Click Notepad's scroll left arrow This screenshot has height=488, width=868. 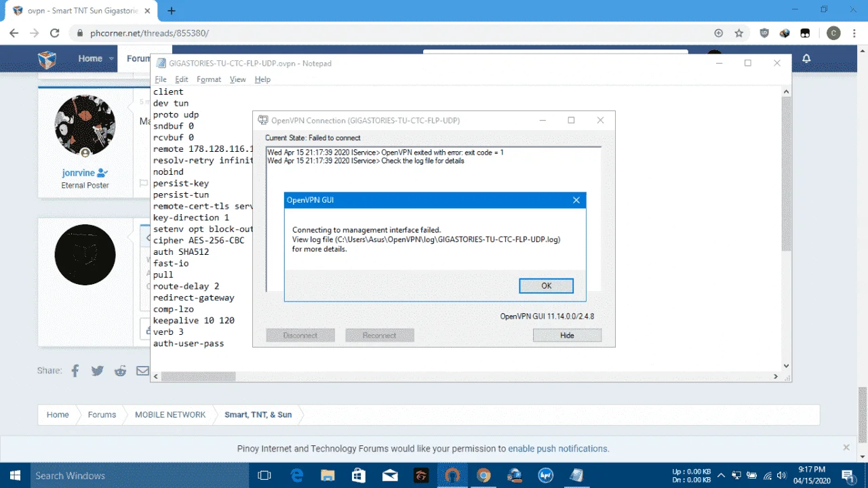pyautogui.click(x=155, y=376)
